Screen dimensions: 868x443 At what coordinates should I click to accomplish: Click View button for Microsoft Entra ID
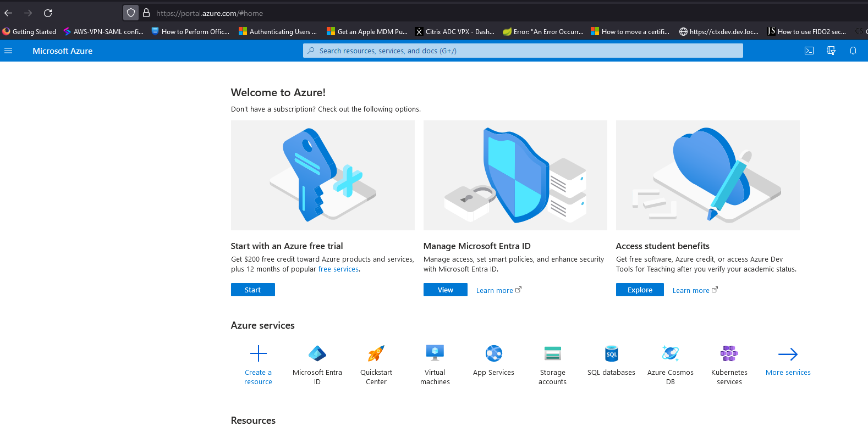point(445,290)
